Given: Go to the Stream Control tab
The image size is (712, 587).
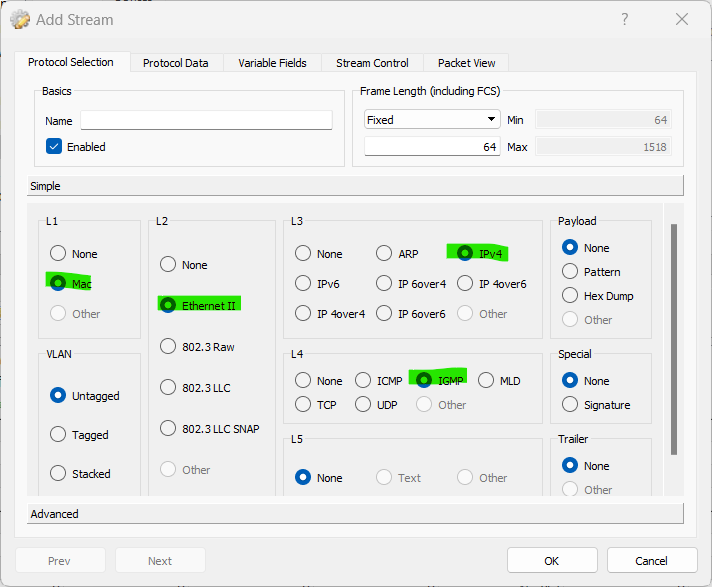Looking at the screenshot, I should [372, 63].
